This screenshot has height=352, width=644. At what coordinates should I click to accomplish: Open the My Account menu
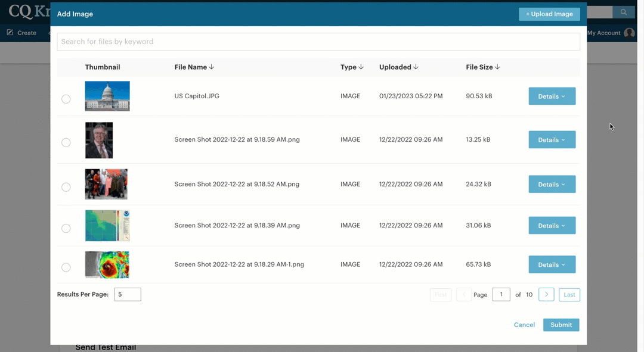(603, 33)
